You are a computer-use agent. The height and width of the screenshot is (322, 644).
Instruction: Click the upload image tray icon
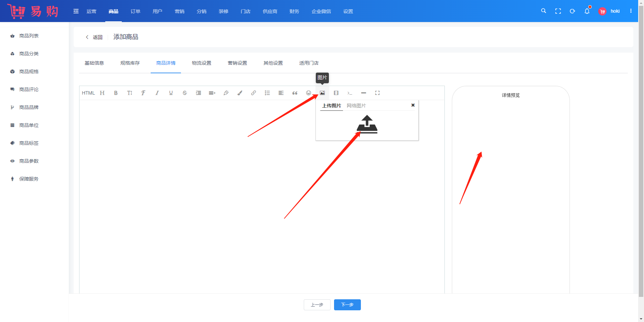point(367,124)
